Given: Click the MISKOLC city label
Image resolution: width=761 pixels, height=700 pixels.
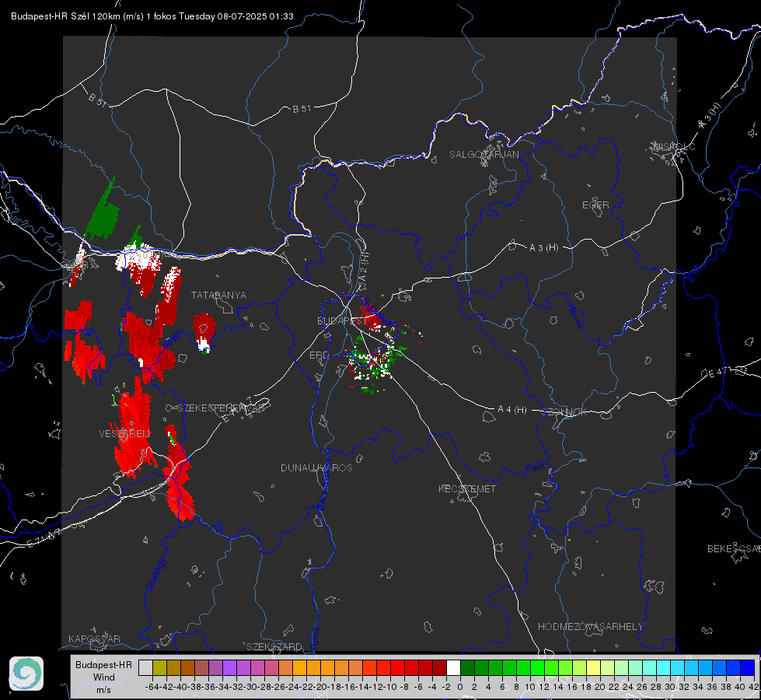Looking at the screenshot, I should coord(674,146).
